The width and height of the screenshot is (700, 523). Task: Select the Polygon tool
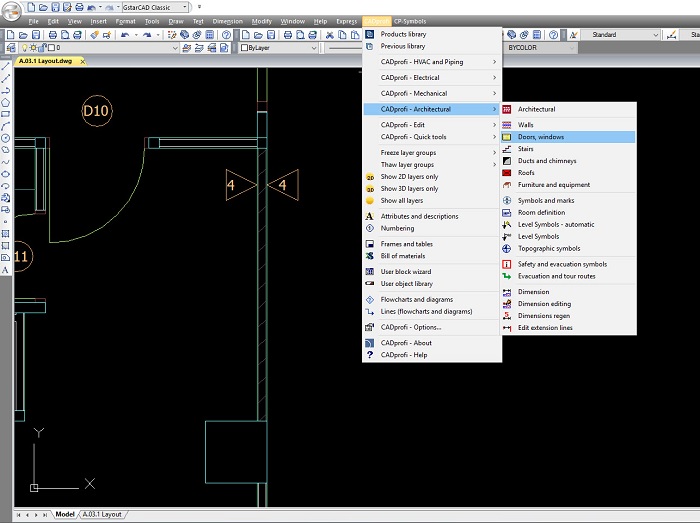click(5, 103)
